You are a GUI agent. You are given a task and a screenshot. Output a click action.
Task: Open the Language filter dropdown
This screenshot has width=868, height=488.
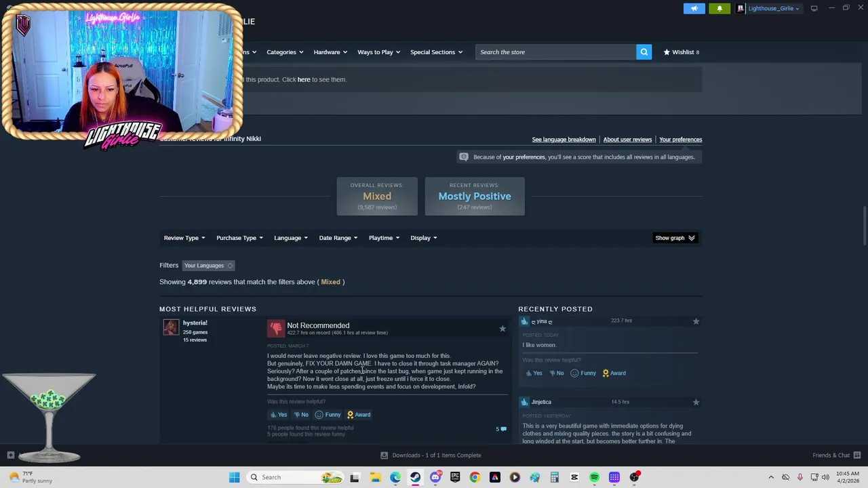(291, 238)
